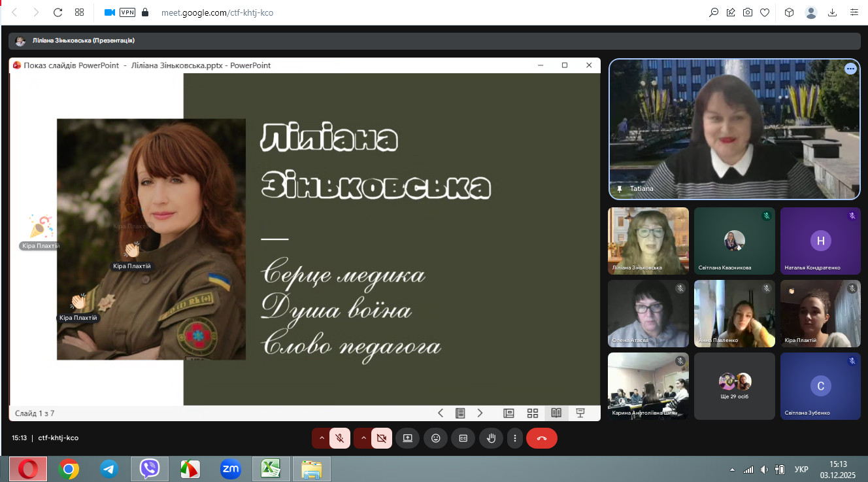Expand microphone audio settings arrow
This screenshot has height=482, width=868.
[x=321, y=438]
